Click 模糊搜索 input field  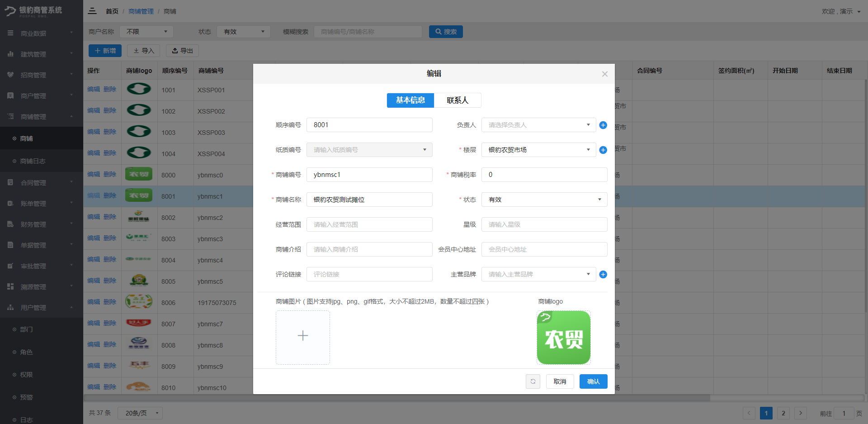coord(368,32)
